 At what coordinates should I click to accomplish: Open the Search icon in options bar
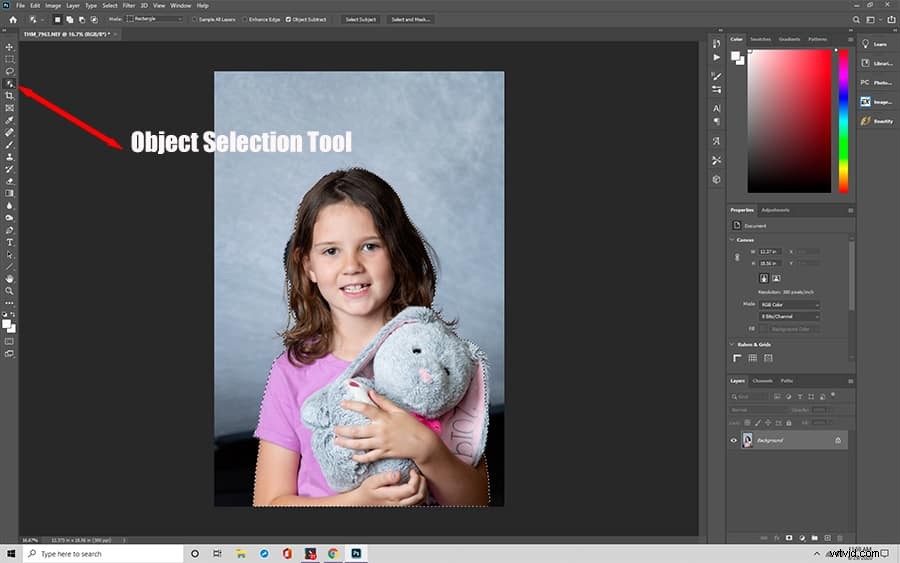(x=856, y=20)
